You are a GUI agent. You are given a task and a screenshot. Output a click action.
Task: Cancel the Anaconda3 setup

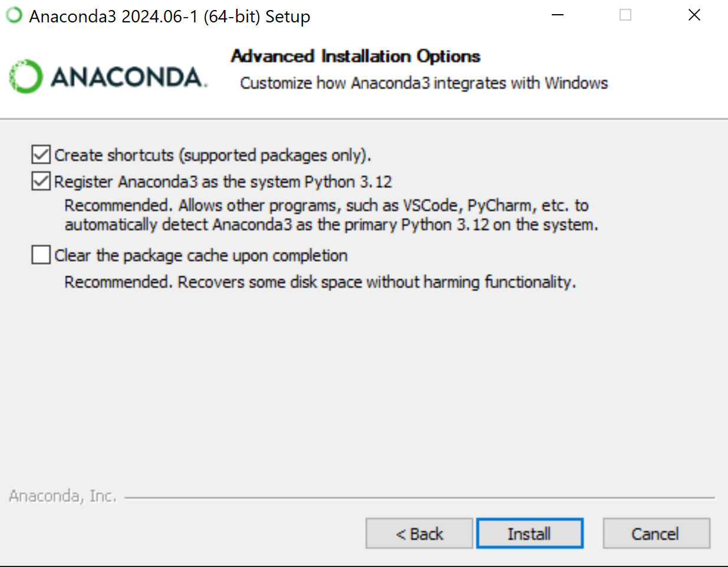tap(656, 533)
